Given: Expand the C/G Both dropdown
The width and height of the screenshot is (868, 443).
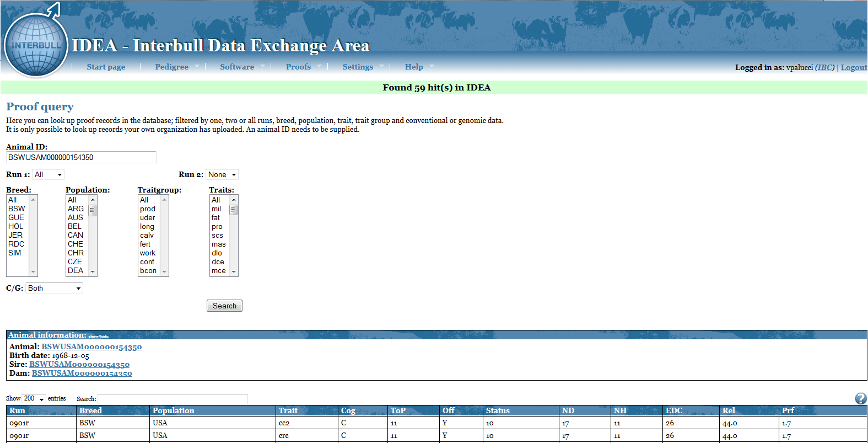Looking at the screenshot, I should pyautogui.click(x=54, y=288).
